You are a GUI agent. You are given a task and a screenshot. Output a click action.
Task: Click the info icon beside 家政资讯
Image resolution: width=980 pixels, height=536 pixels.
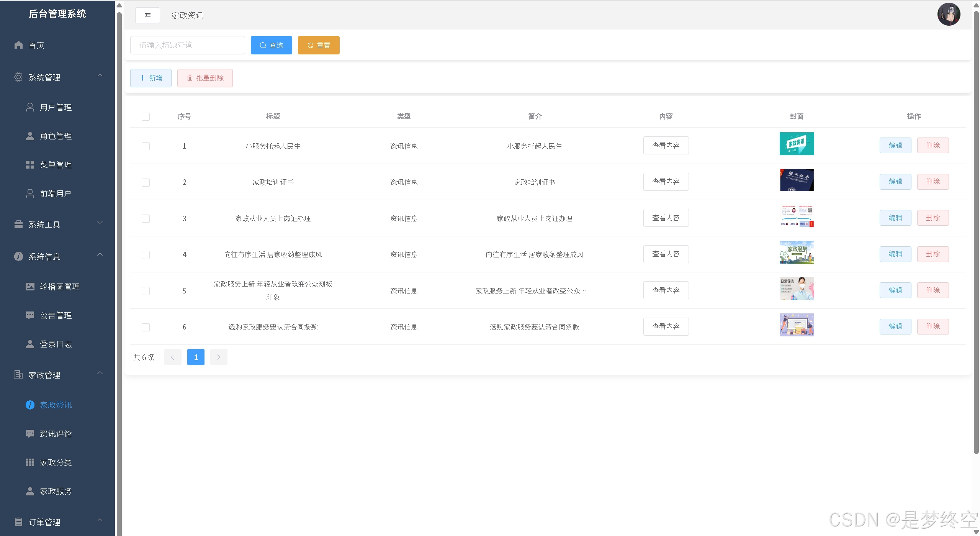click(x=30, y=405)
